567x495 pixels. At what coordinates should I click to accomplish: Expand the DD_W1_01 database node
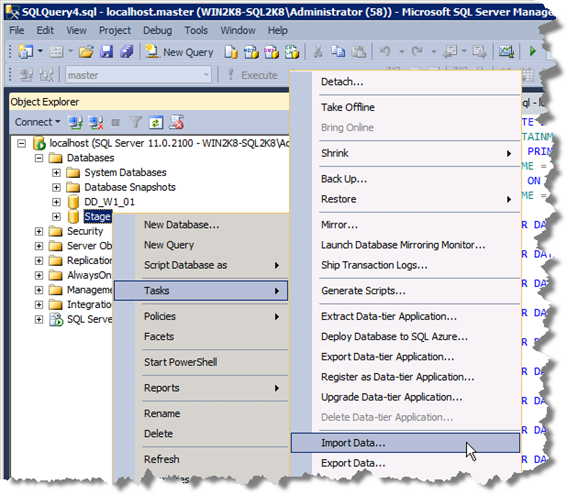pos(56,202)
